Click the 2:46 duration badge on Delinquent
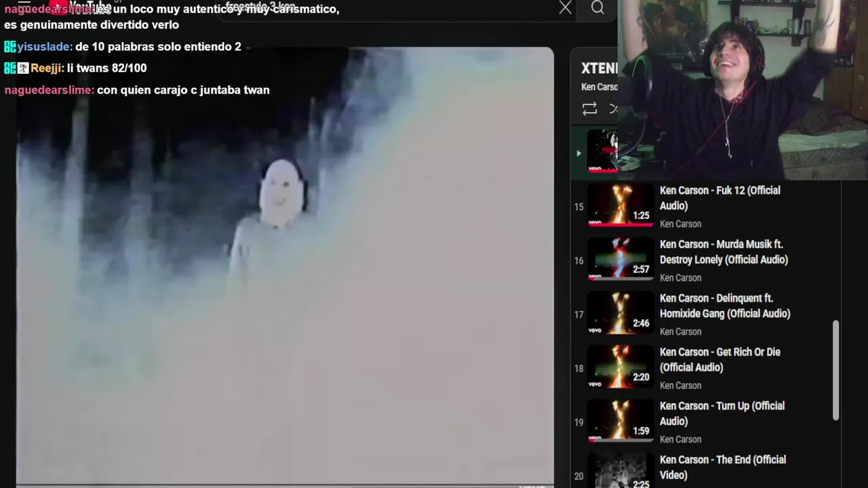Screen dimensions: 868x488 [x=641, y=323]
